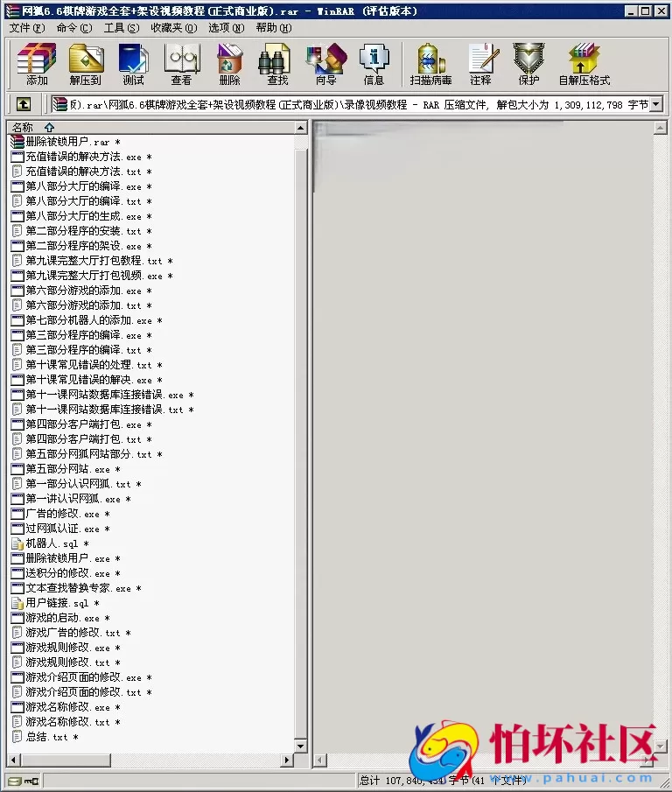The image size is (672, 792).
Task: Launch the 向导 (Wizard) tool
Action: [325, 64]
